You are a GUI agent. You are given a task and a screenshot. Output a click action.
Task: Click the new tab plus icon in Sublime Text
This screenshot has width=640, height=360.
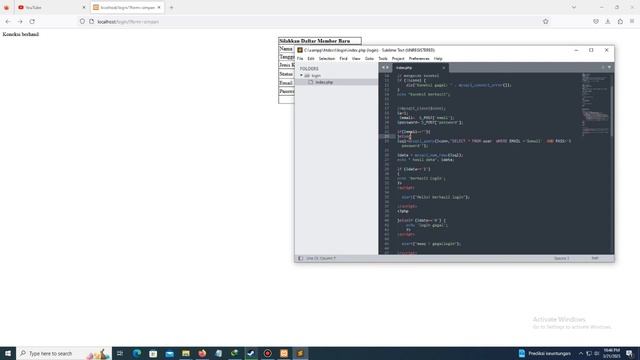pos(603,67)
